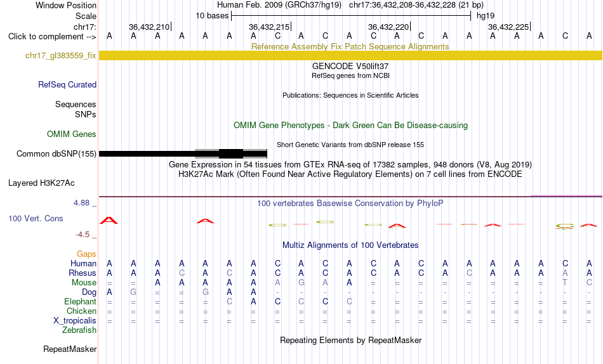Click the 'Click to complement -->' label
Screen dimensions: 603x364
[x=52, y=37]
